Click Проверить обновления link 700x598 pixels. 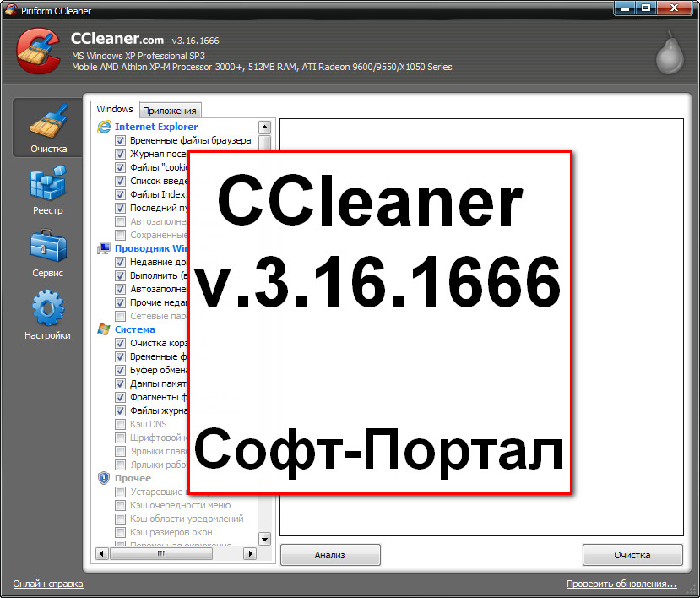(621, 584)
